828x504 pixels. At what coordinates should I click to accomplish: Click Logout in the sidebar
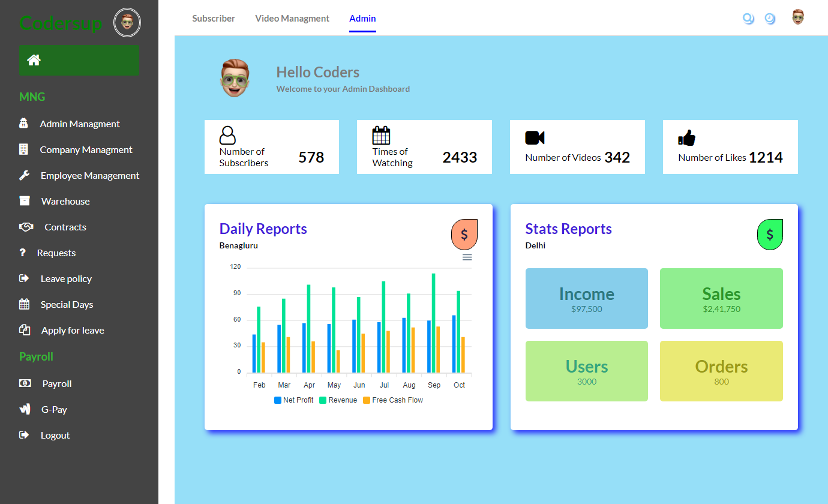coord(55,435)
